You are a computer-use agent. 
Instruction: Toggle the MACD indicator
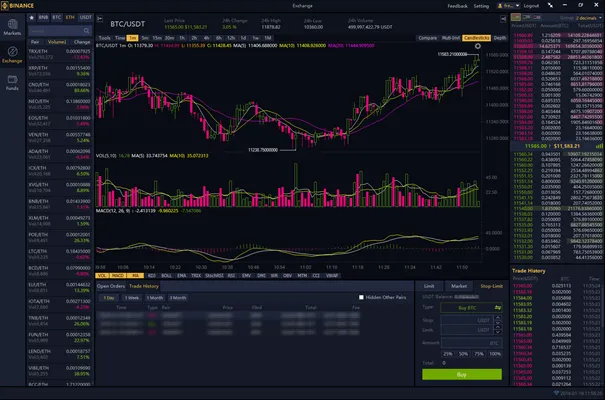(x=117, y=276)
